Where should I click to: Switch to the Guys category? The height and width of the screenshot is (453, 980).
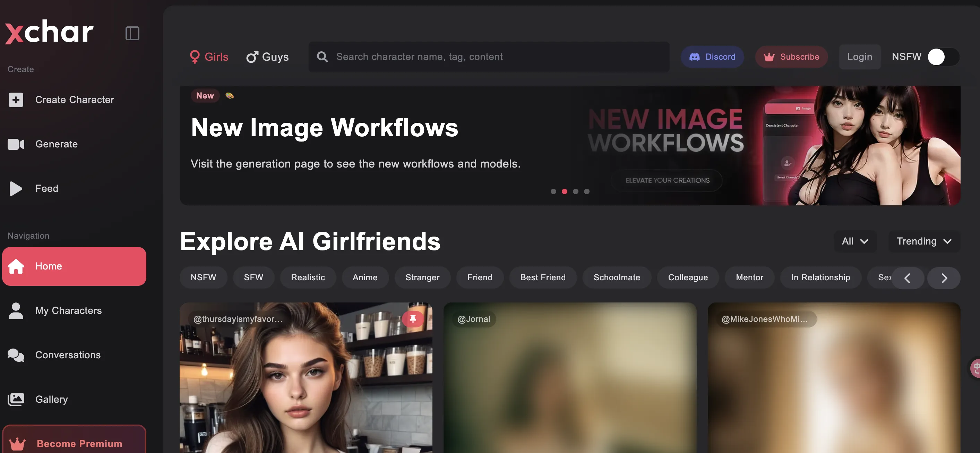point(267,56)
